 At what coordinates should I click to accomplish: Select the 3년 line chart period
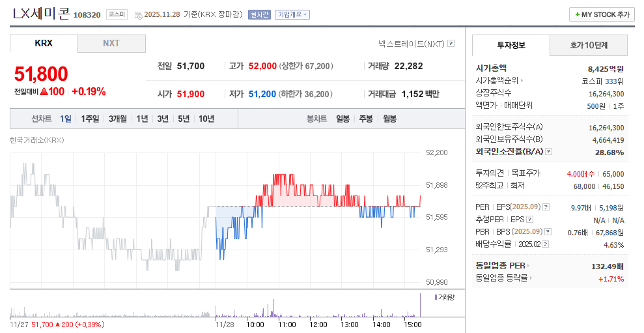tap(163, 119)
